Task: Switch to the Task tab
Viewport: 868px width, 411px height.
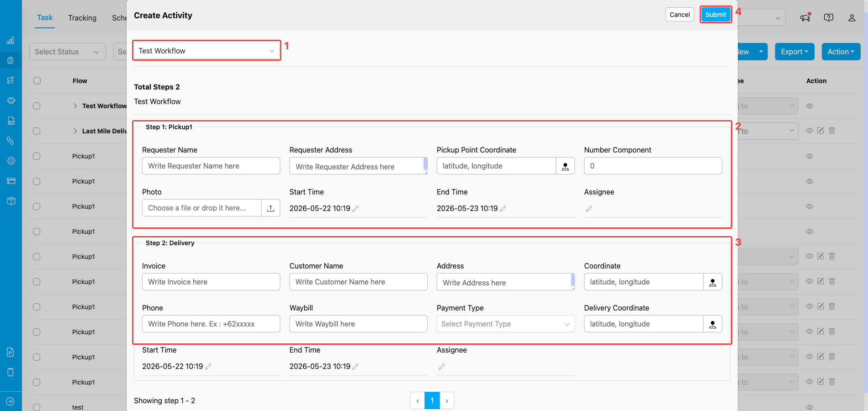Action: [x=45, y=18]
